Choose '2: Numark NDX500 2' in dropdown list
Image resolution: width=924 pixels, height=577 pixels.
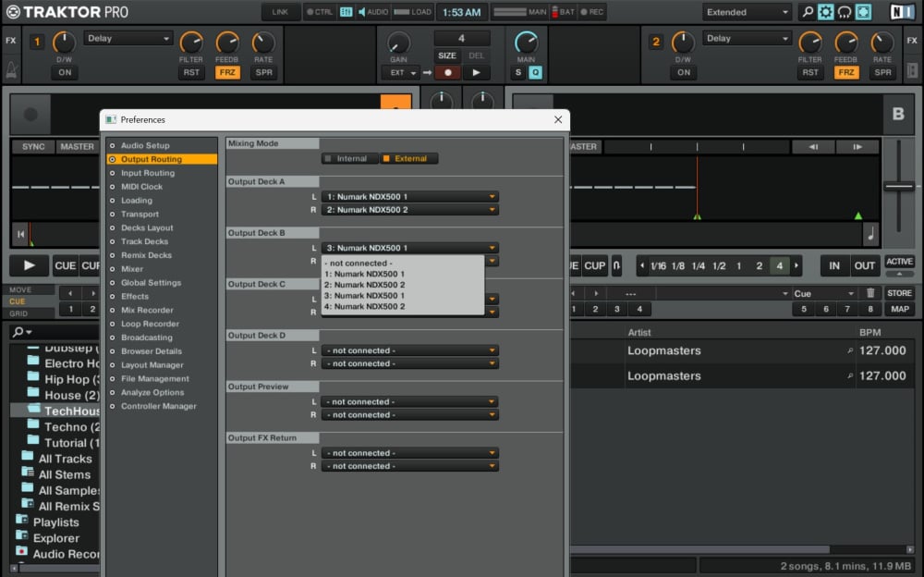pos(403,285)
